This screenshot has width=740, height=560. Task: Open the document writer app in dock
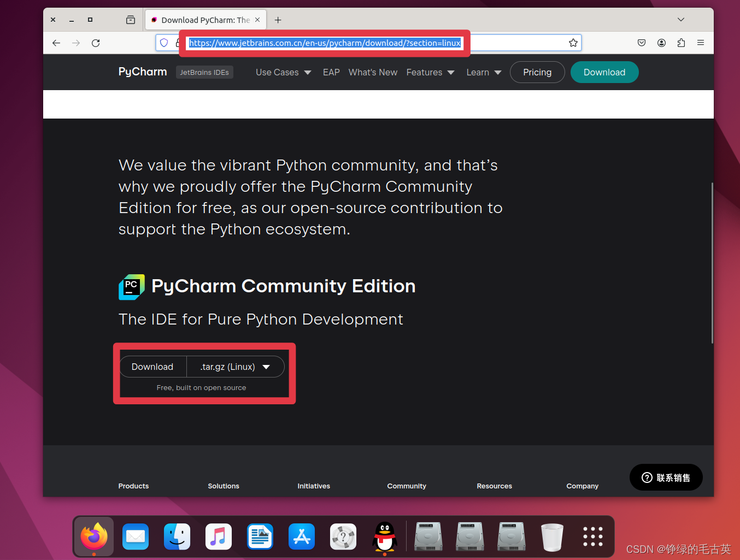point(260,537)
